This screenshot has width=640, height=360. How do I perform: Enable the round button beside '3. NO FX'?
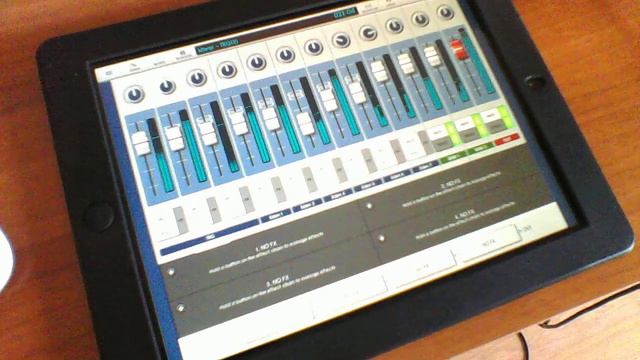tap(181, 308)
